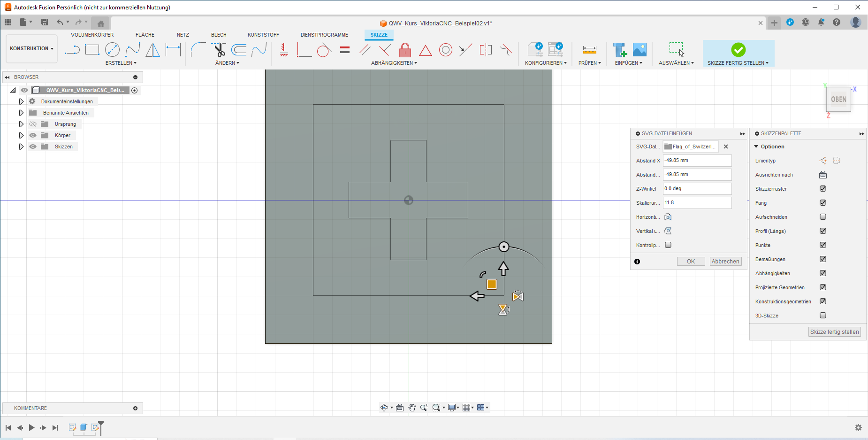Click the lock constraint icon
Screen dimensions: 868x440
point(405,50)
